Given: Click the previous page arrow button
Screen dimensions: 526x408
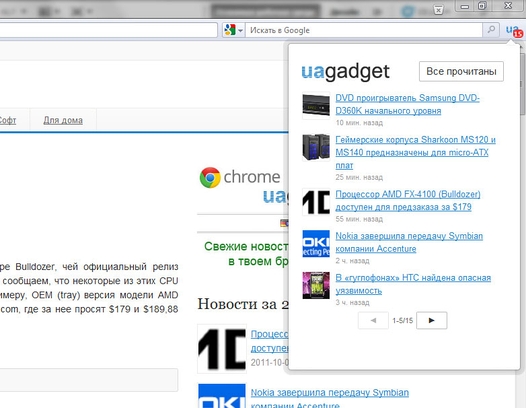Looking at the screenshot, I should [373, 320].
